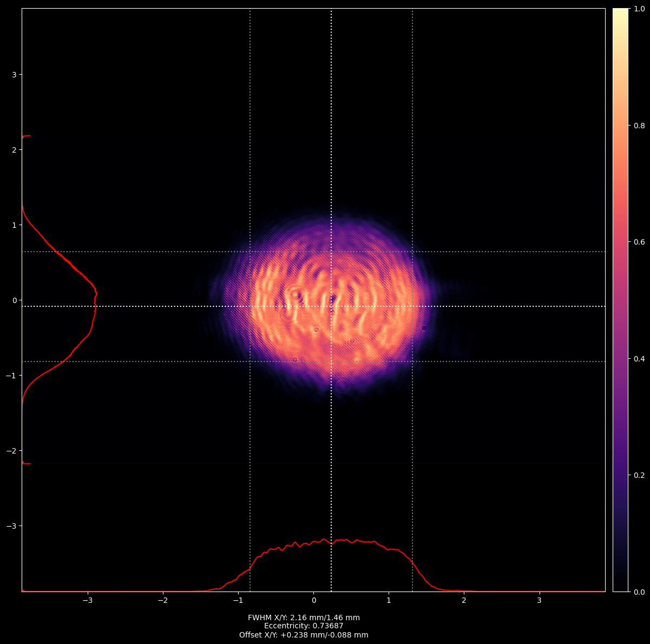The image size is (650, 644).
Task: Click the isolated dark spot right of beam
Action: tap(424, 328)
